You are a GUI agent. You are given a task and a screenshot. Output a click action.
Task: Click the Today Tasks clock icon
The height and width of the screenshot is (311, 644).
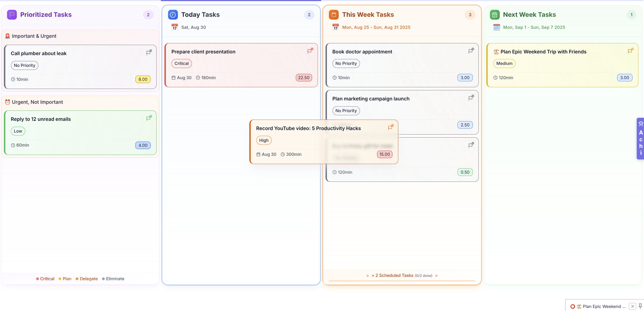(x=173, y=15)
